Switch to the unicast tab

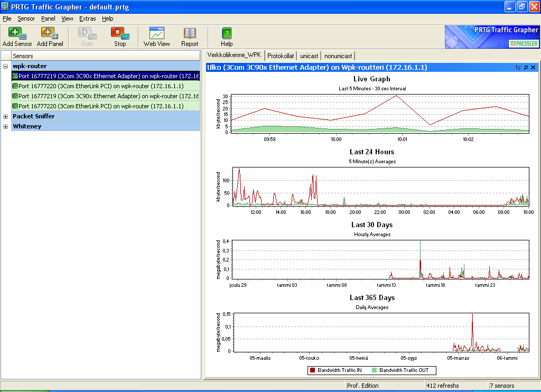point(309,56)
